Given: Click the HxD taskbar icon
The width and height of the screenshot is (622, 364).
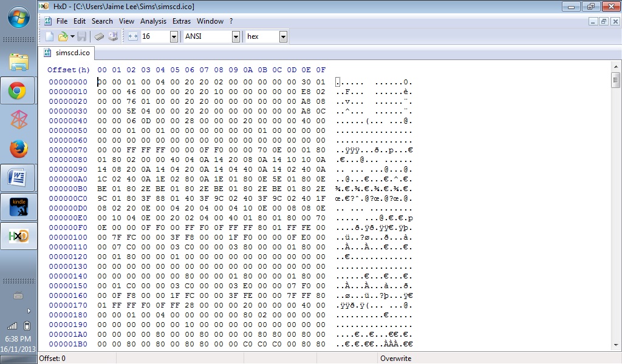Looking at the screenshot, I should 18,236.
